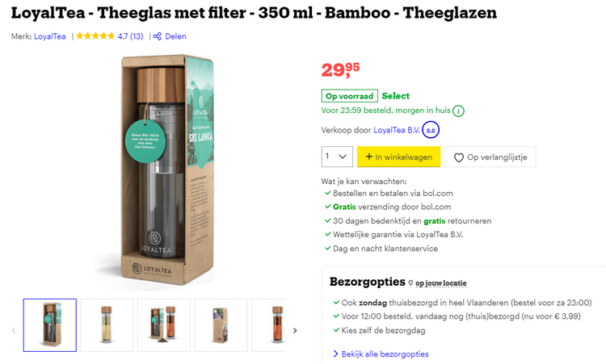Open the LoyalTea brand link
This screenshot has height=364, width=606.
coord(49,36)
